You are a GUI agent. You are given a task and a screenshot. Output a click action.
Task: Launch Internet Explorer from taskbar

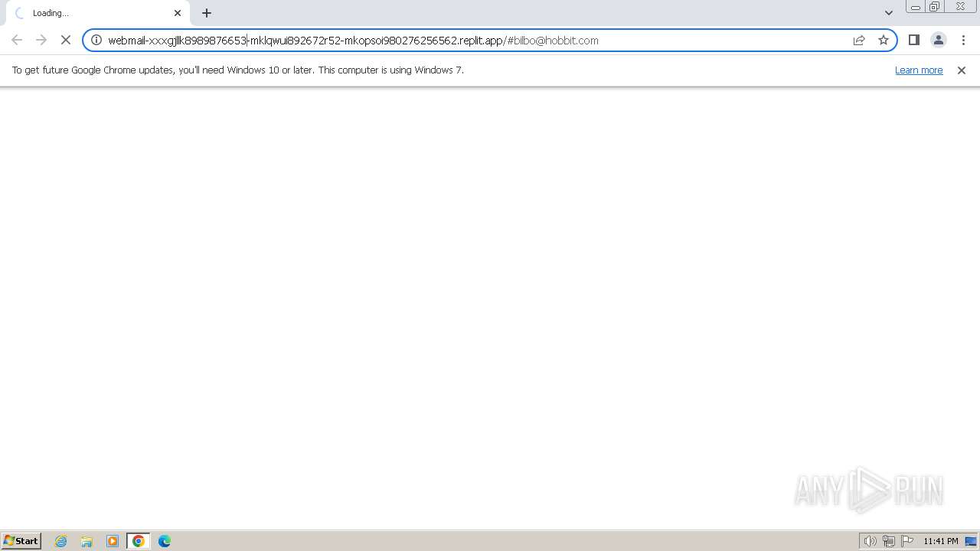[61, 541]
